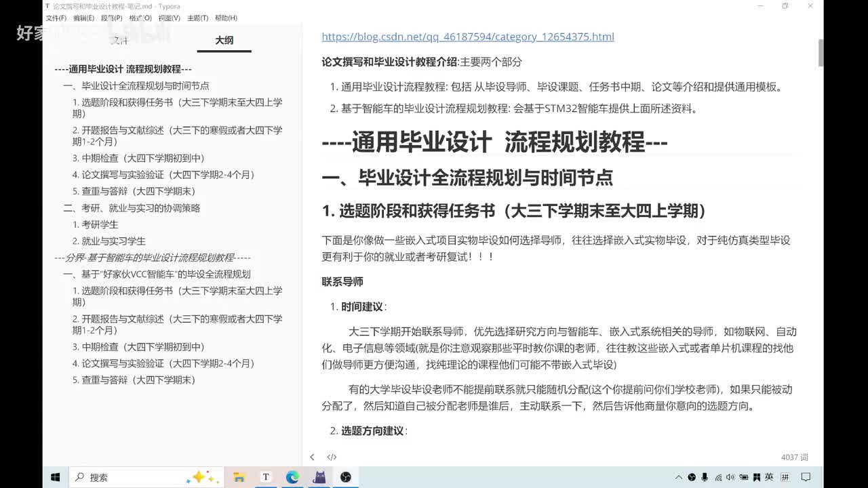Toggle source code mode icon
The image size is (868, 488).
point(332,457)
